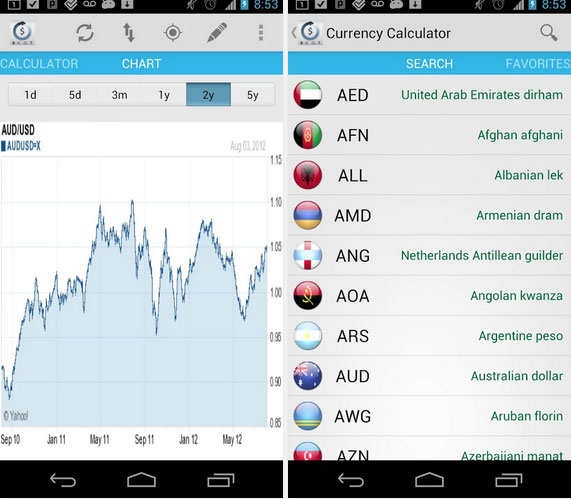Viewport: 571px width, 499px height.
Task: Select the 1d chart range
Action: [30, 95]
